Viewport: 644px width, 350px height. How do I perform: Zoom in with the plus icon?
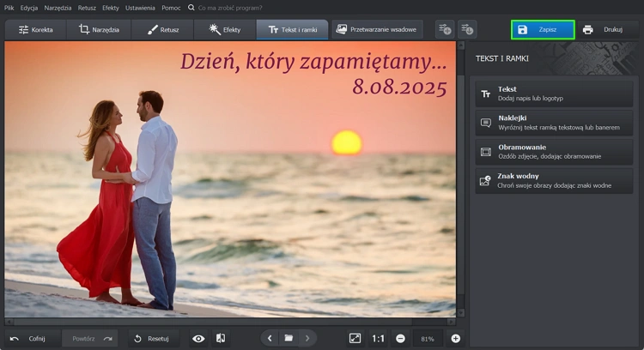tap(455, 339)
